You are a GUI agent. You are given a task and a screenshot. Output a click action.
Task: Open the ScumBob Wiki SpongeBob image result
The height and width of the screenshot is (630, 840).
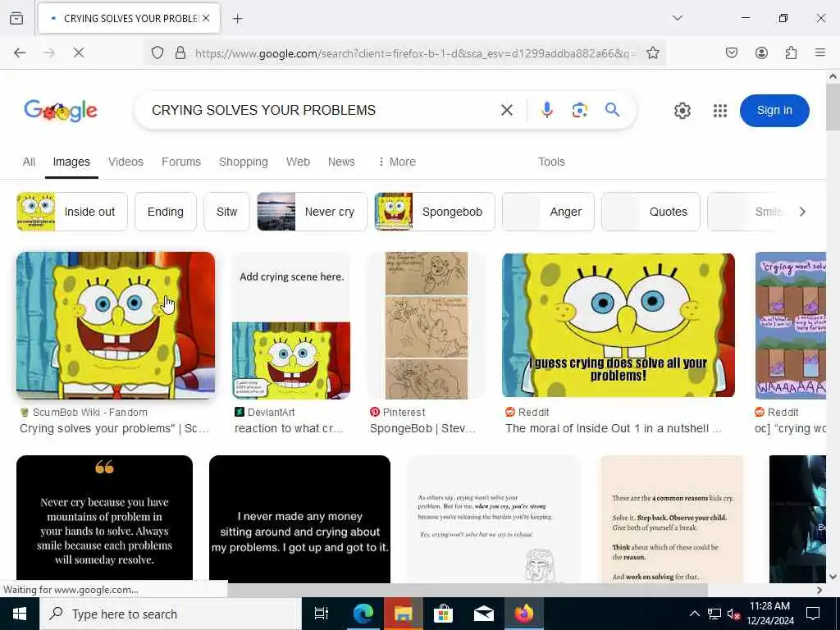point(116,325)
